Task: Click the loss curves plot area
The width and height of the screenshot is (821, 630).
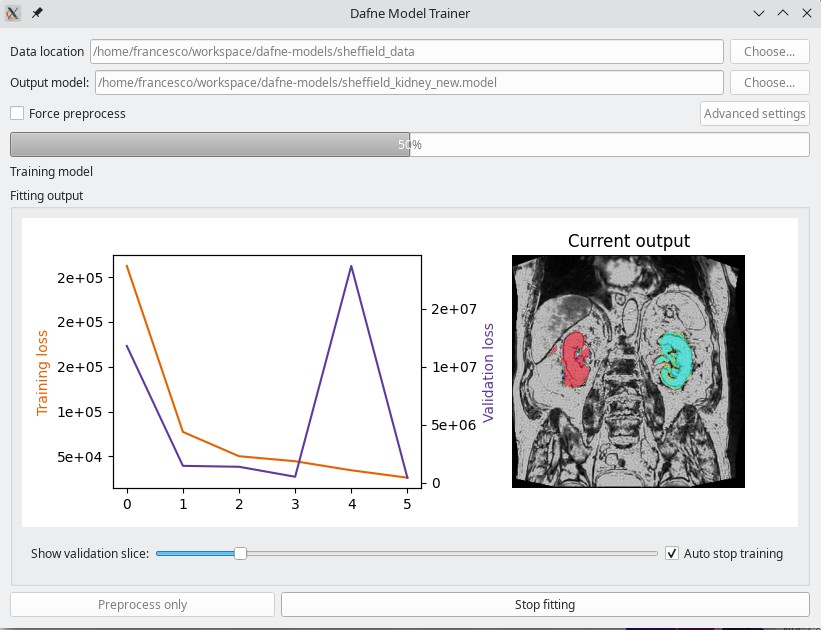Action: (268, 372)
